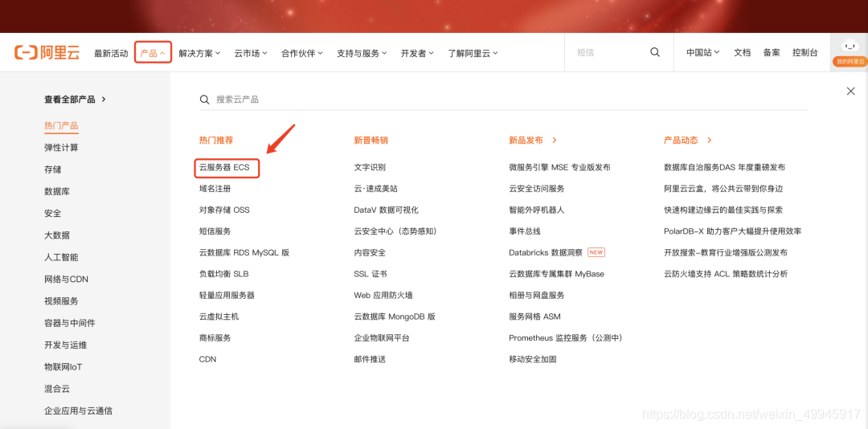Select 安全 category
868x429 pixels.
[x=52, y=213]
